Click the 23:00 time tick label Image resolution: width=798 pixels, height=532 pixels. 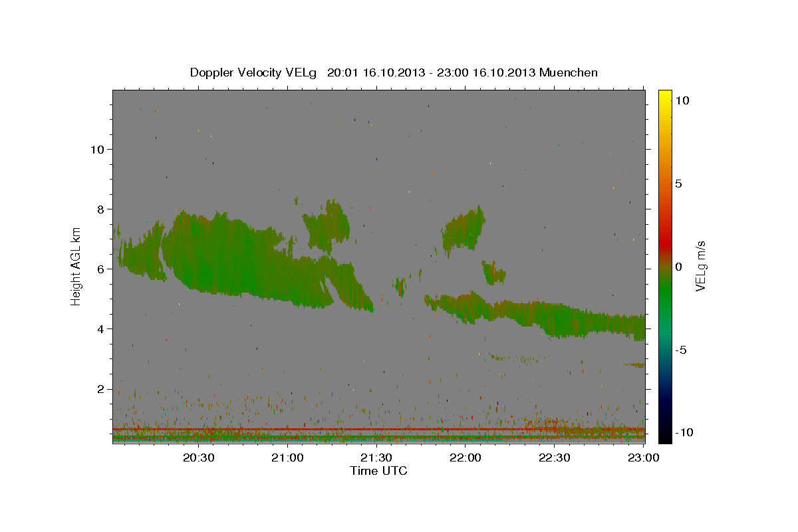click(643, 458)
